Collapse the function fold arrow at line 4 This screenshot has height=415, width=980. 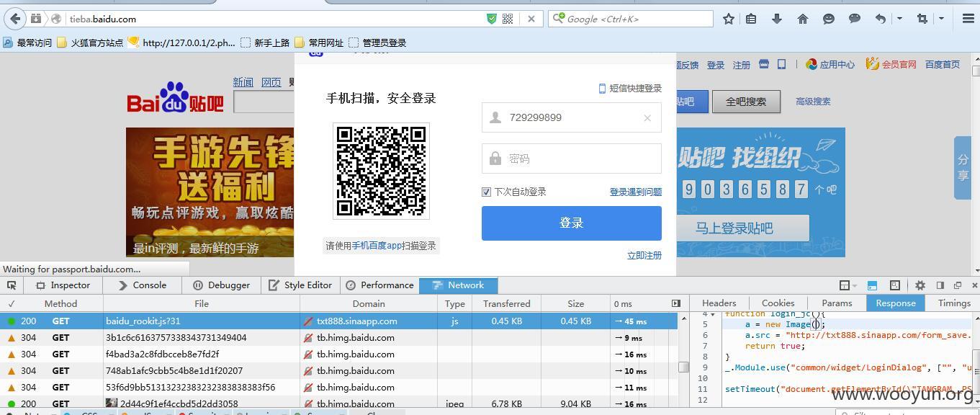coord(713,314)
